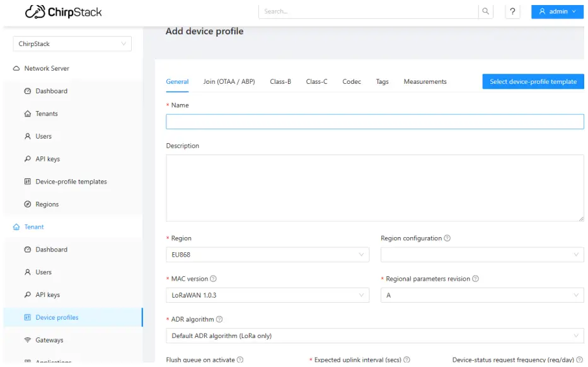Click the Region configuration help icon
588x367 pixels.
click(x=447, y=238)
